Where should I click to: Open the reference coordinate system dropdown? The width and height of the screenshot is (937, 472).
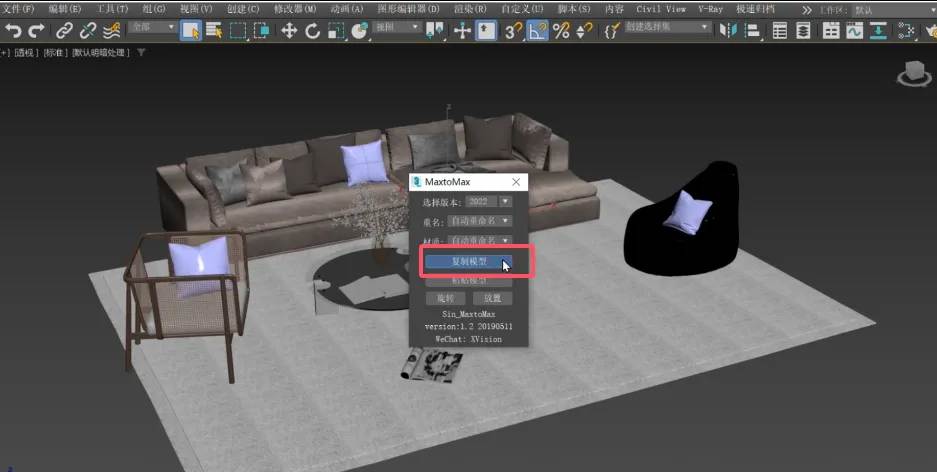click(397, 27)
